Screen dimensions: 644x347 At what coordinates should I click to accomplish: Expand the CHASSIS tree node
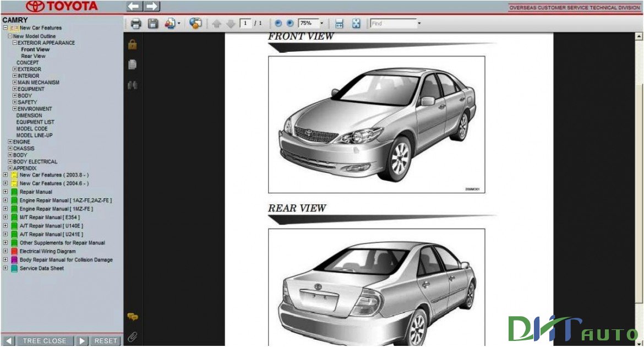(10, 148)
